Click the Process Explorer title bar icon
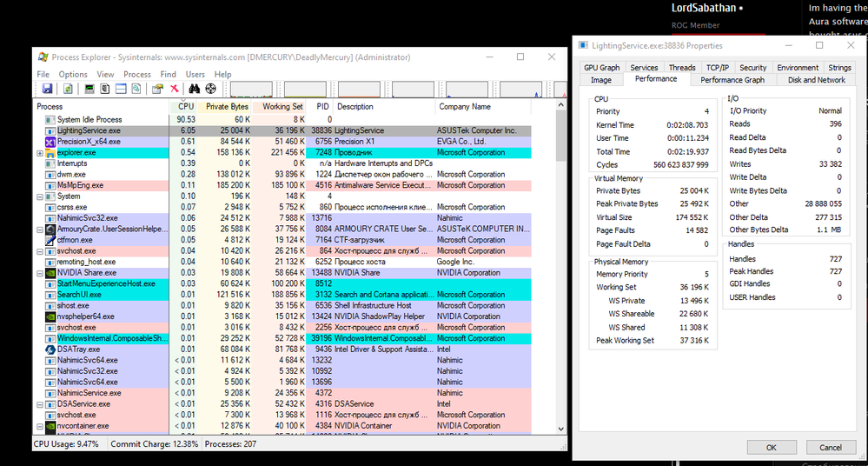Viewport: 868px width, 466px height. [43, 57]
